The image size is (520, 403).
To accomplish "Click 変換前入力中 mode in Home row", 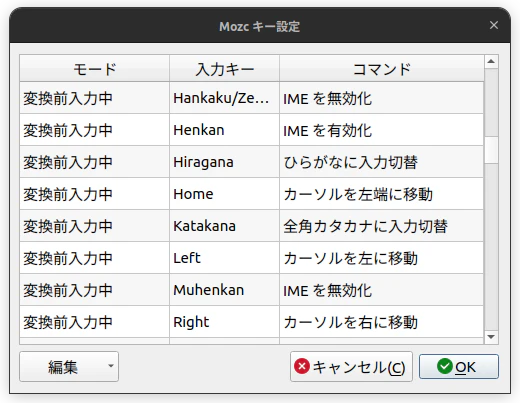I will pyautogui.click(x=95, y=194).
